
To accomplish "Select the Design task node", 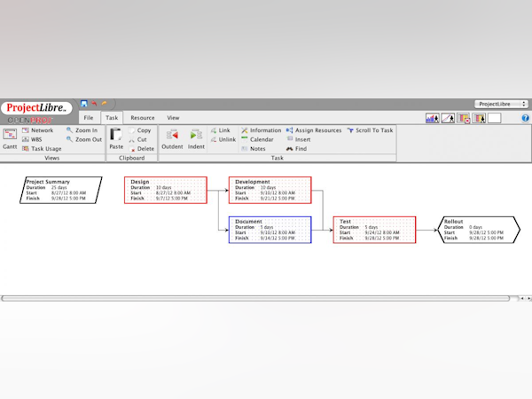I will (166, 190).
